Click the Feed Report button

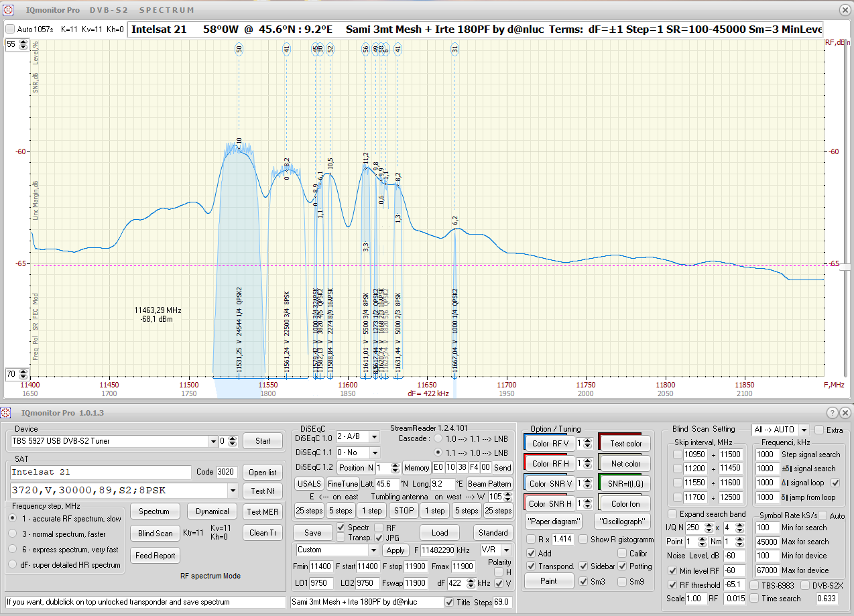pyautogui.click(x=155, y=556)
